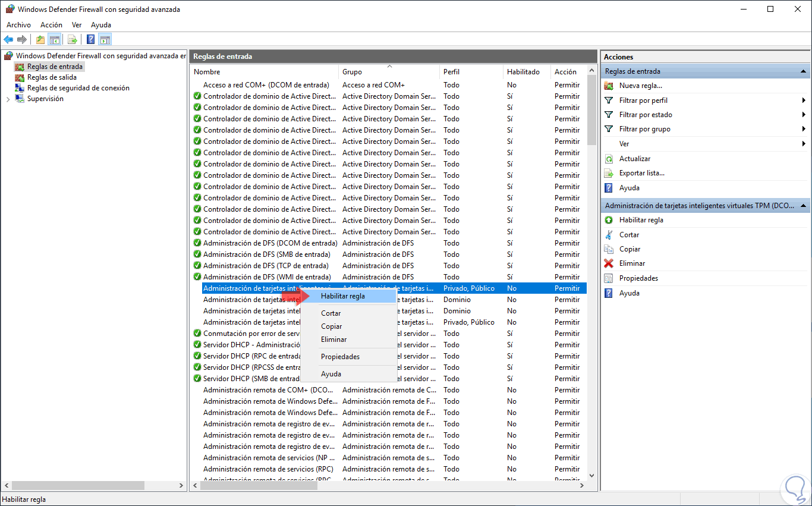Click the tree pane horizontal scrollbar thumb

[78, 486]
